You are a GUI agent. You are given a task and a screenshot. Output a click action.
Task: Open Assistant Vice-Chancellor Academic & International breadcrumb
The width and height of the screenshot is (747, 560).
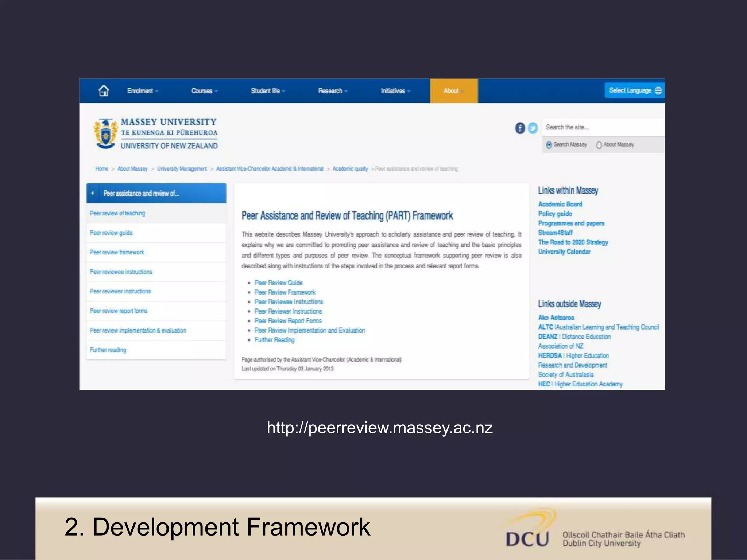pos(270,169)
